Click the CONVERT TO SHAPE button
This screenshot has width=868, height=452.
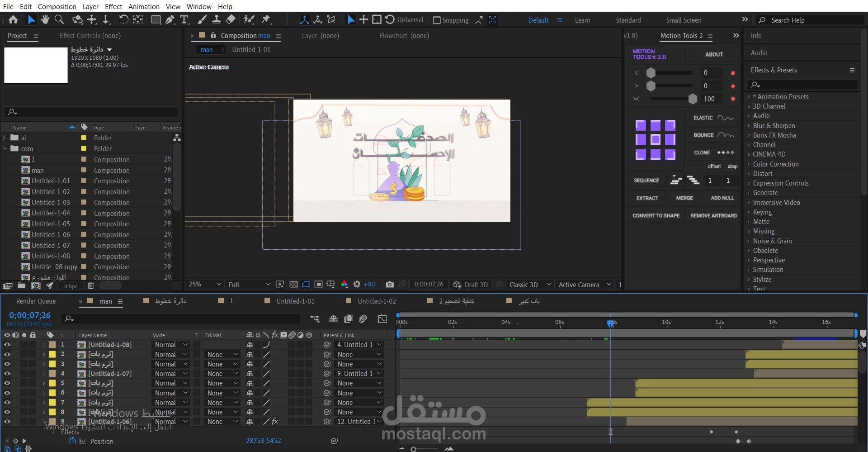tap(656, 216)
